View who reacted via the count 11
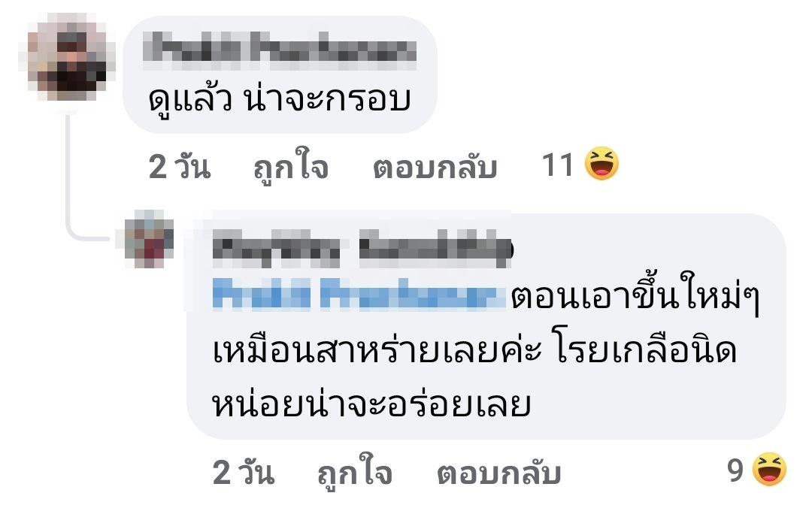The image size is (812, 505). pos(557,165)
